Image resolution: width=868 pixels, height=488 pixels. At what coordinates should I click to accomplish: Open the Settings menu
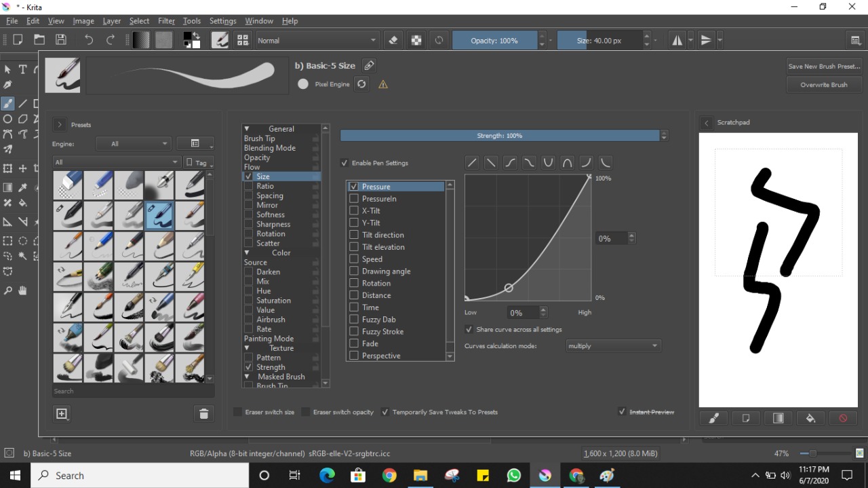pos(222,21)
